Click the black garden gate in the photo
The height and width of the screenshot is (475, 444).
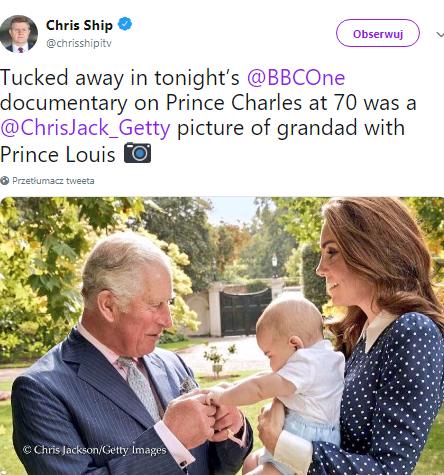pos(245,313)
